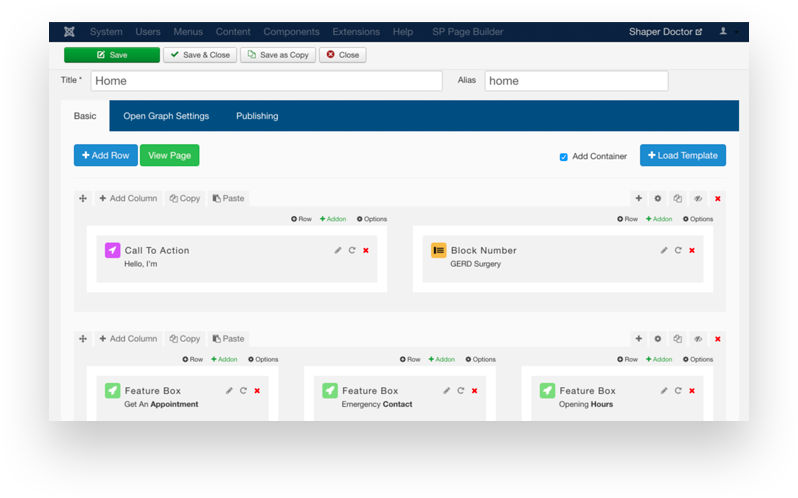Viewport: 798px width, 498px height.
Task: Edit the Call To Action addon with pencil icon
Action: [338, 250]
